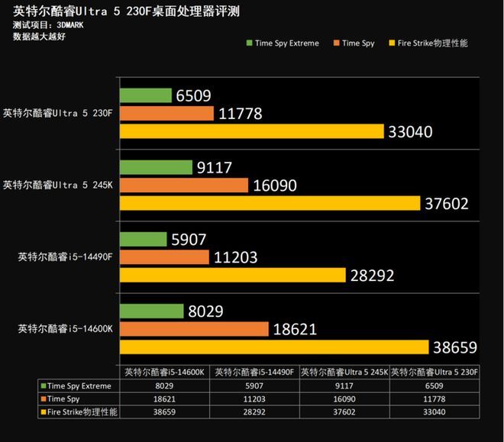The height and width of the screenshot is (442, 504).
Task: Select the i5-14600K column header in the table
Action: pyautogui.click(x=164, y=373)
